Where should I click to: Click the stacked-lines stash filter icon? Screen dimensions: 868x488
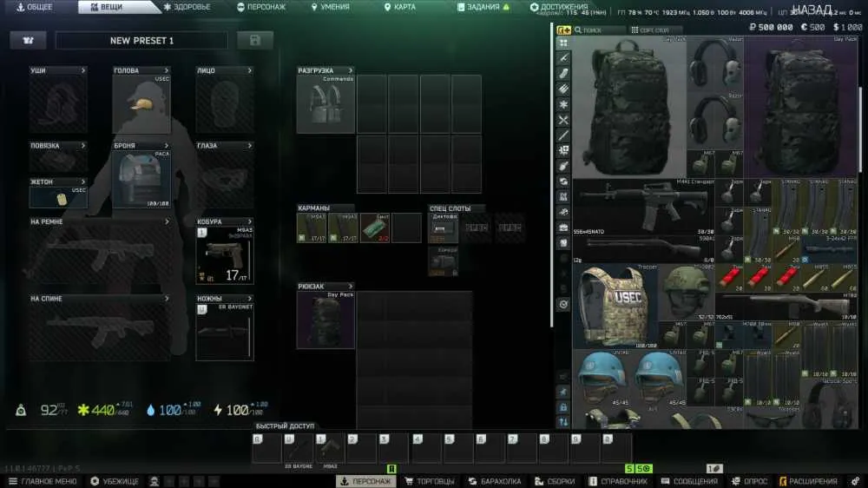[x=563, y=89]
